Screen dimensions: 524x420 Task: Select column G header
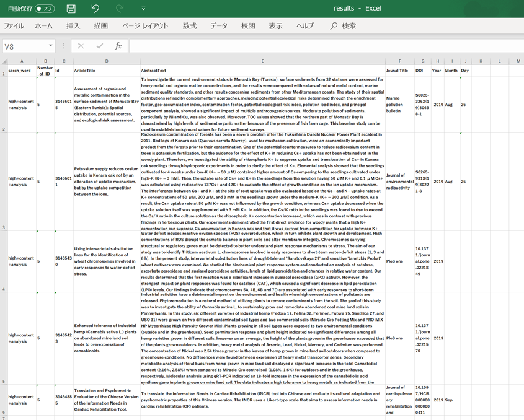[423, 61]
